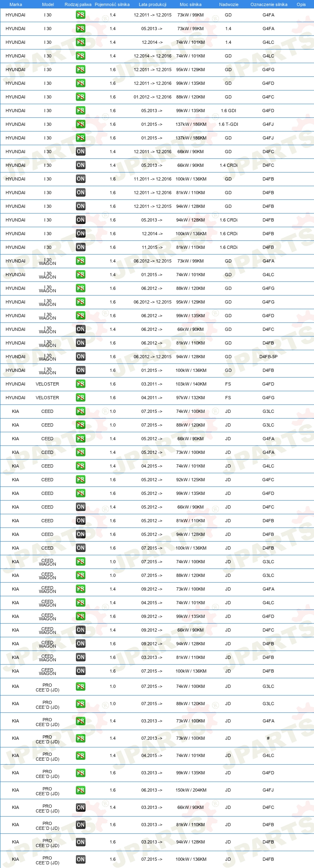The width and height of the screenshot is (314, 868).
Task: Click the G4FG cell in the I 30 Wagon 88kW/120KM row
Action: pos(268,288)
